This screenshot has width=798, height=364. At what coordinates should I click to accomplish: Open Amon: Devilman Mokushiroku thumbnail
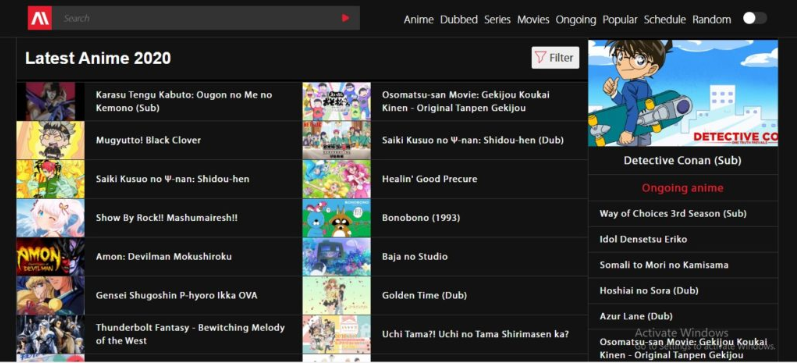(50, 257)
